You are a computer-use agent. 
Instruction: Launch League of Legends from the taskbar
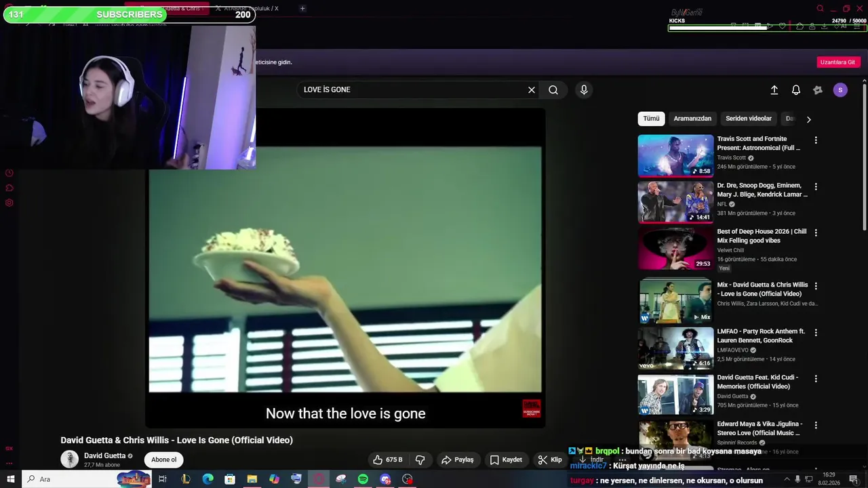click(x=186, y=479)
